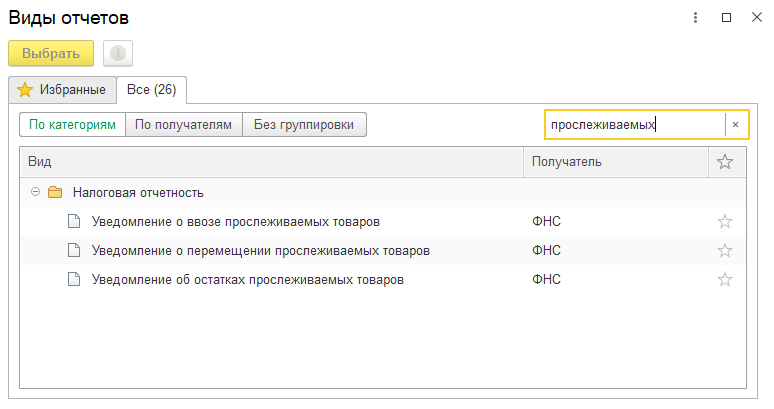This screenshot has height=409, width=774.
Task: Click the Налоговая отчетность folder icon
Action: point(55,192)
